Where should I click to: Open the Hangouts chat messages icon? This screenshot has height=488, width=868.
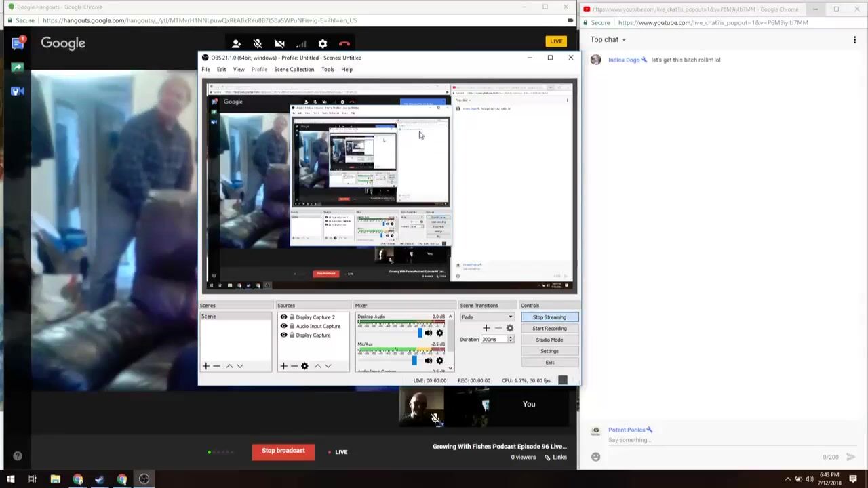[18, 44]
